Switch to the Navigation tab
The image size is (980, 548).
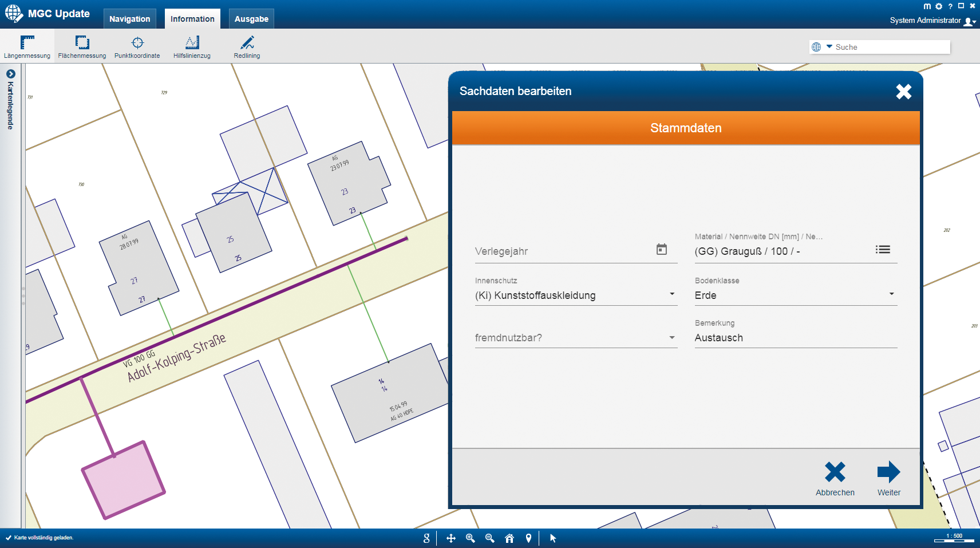(x=130, y=19)
